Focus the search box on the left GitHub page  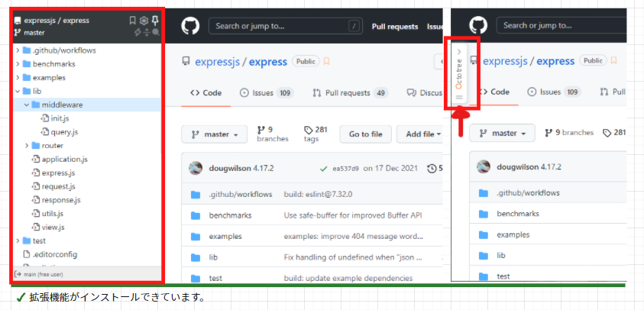tap(284, 26)
